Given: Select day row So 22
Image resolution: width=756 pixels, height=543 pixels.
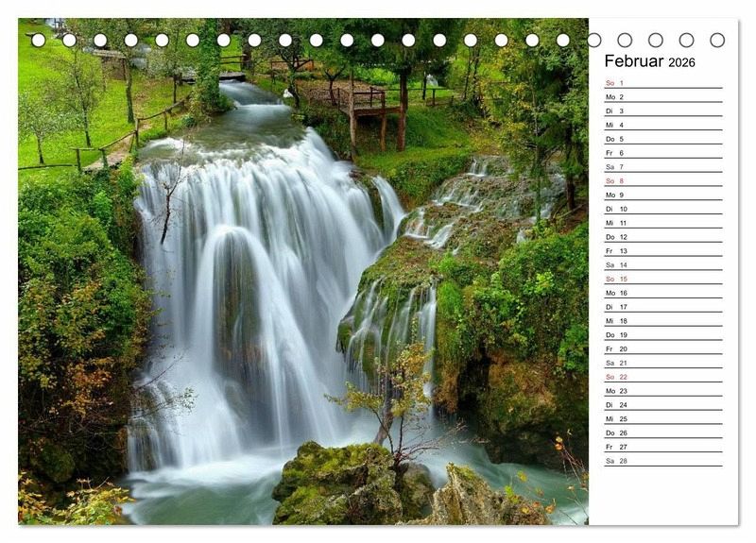Looking at the screenshot, I should (663, 376).
